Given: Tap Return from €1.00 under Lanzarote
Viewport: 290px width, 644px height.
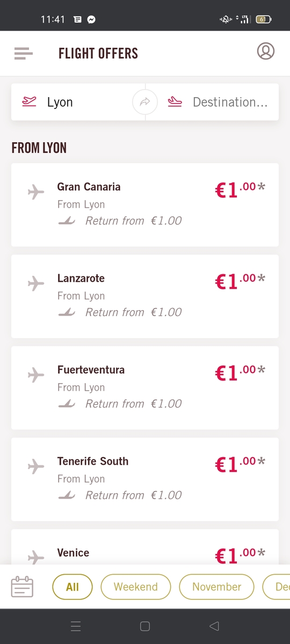Looking at the screenshot, I should [x=133, y=312].
